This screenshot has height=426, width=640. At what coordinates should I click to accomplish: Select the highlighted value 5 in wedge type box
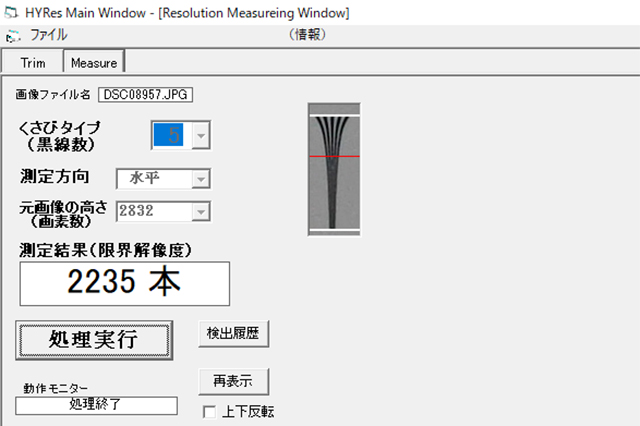click(167, 134)
